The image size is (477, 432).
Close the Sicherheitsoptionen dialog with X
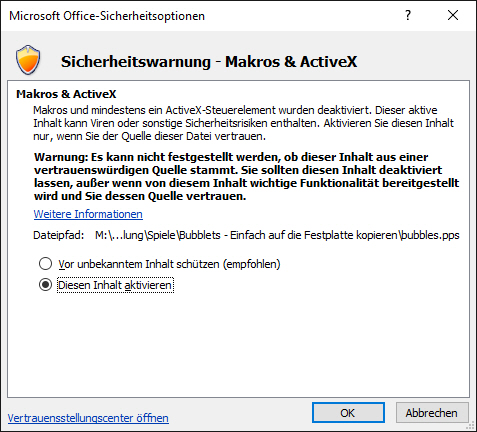tap(453, 15)
